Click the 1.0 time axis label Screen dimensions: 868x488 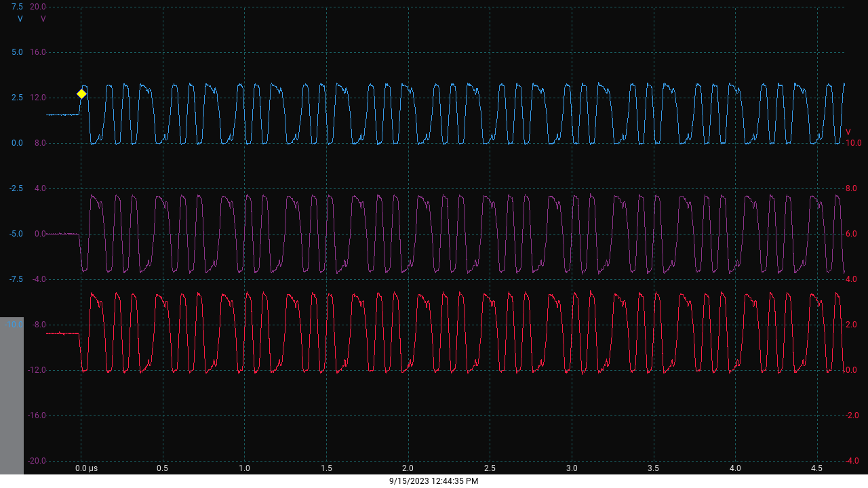point(244,468)
